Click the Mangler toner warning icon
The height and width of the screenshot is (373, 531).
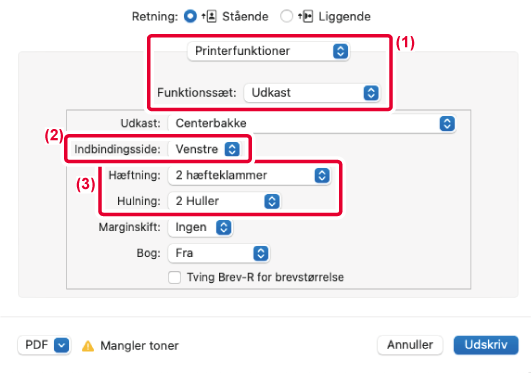pos(88,346)
